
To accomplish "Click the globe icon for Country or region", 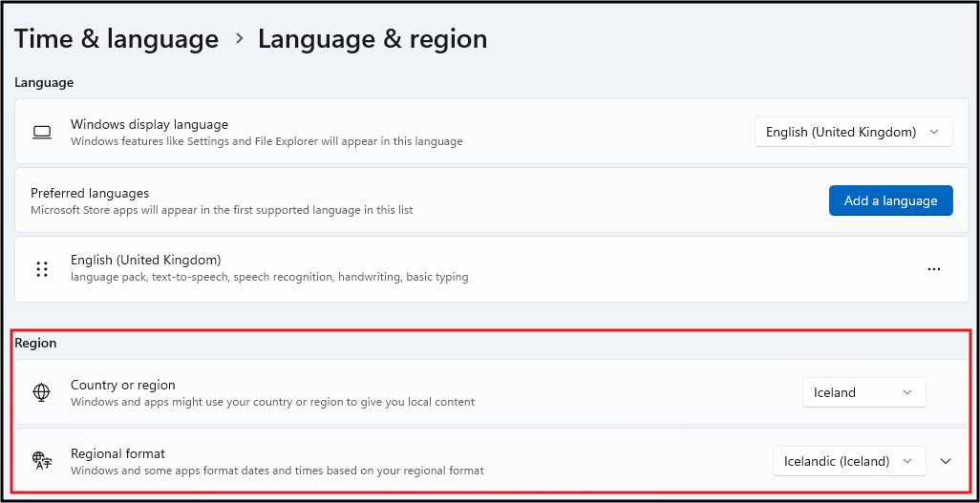I will 41,392.
